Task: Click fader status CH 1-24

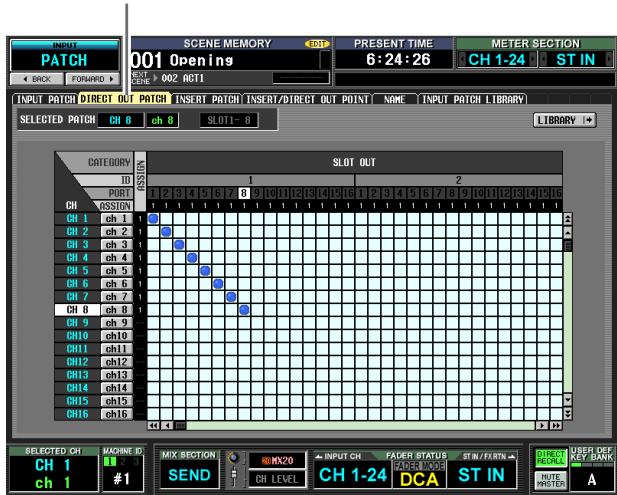Action: click(x=353, y=475)
